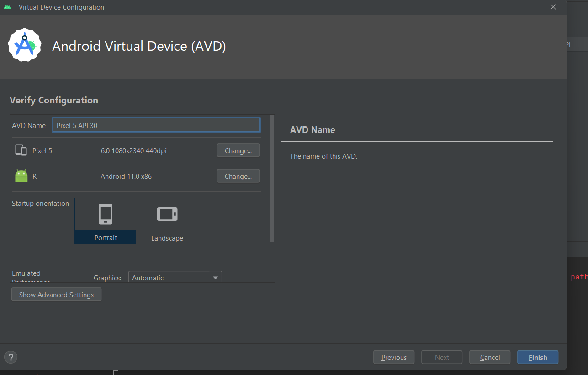The image size is (588, 375).
Task: Click the green Android R system image icon
Action: coord(21,176)
